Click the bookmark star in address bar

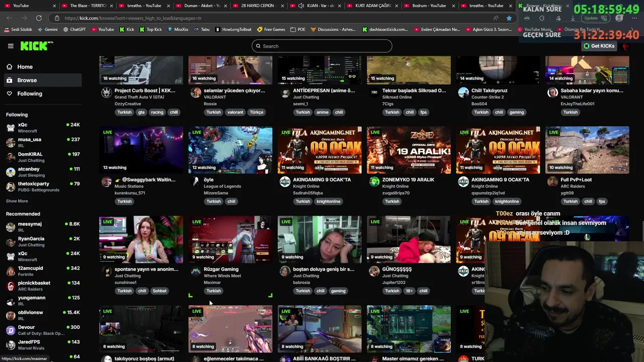[x=509, y=18]
